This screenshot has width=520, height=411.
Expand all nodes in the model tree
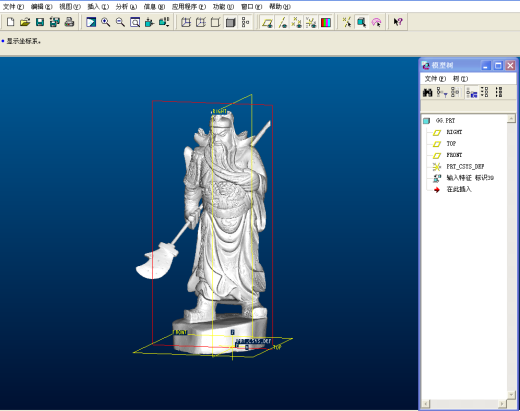(485, 92)
